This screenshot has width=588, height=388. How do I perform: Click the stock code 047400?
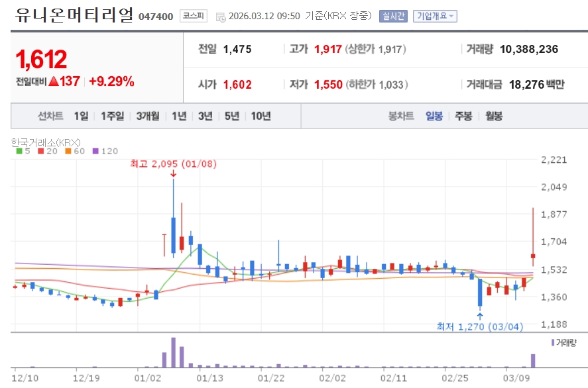(156, 17)
